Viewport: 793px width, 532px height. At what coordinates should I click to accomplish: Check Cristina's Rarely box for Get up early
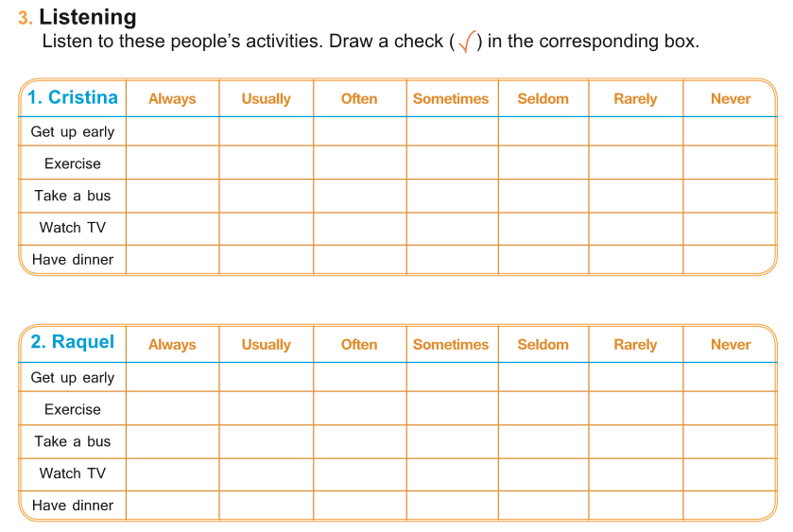(635, 131)
